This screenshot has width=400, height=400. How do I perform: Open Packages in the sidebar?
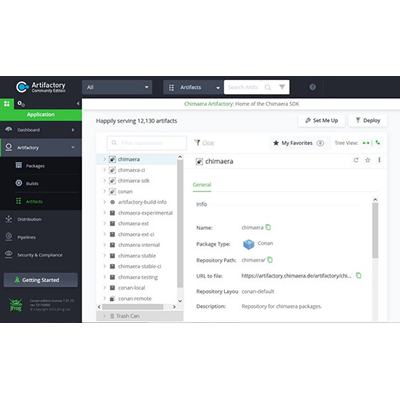pos(35,166)
